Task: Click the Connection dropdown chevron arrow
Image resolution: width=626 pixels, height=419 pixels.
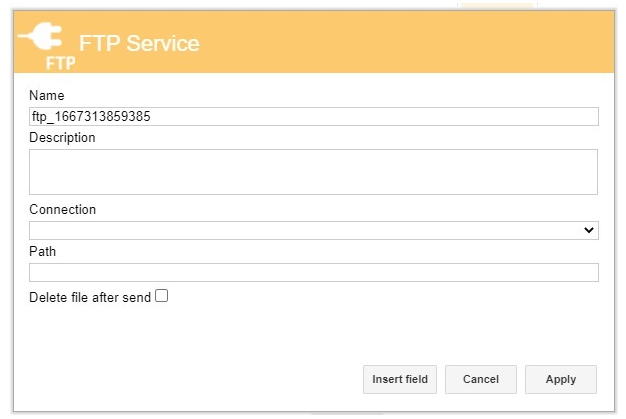Action: coord(589,230)
